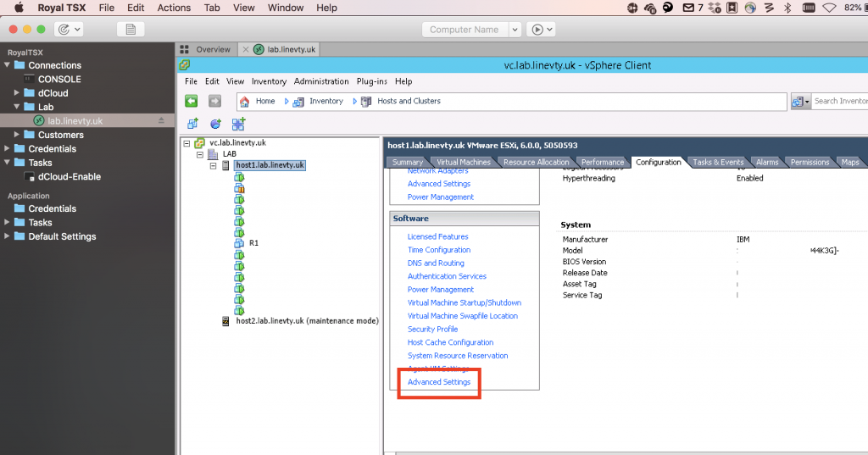The height and width of the screenshot is (455, 868).
Task: Open the Royal TSX Actions menu
Action: pos(174,8)
